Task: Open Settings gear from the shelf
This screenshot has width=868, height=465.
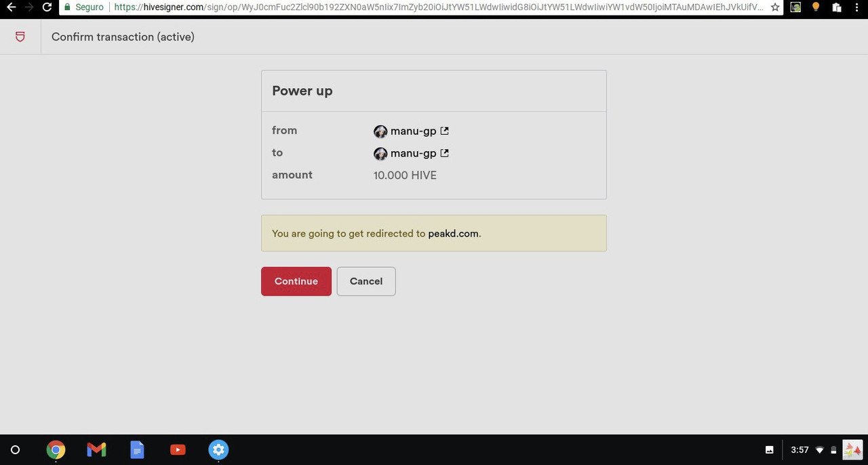Action: pyautogui.click(x=218, y=449)
